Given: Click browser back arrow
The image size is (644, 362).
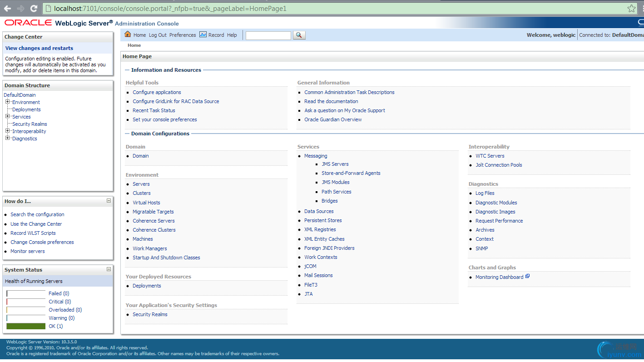Looking at the screenshot, I should point(7,8).
